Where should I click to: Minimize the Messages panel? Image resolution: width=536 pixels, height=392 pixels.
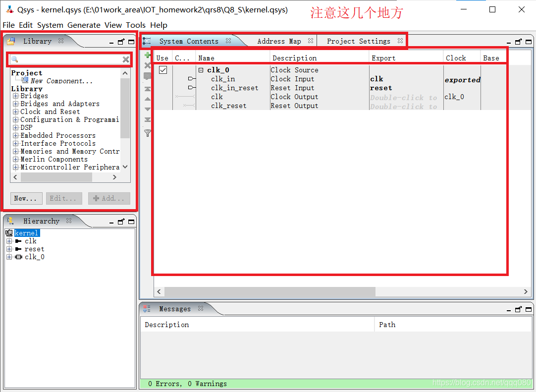(x=509, y=310)
